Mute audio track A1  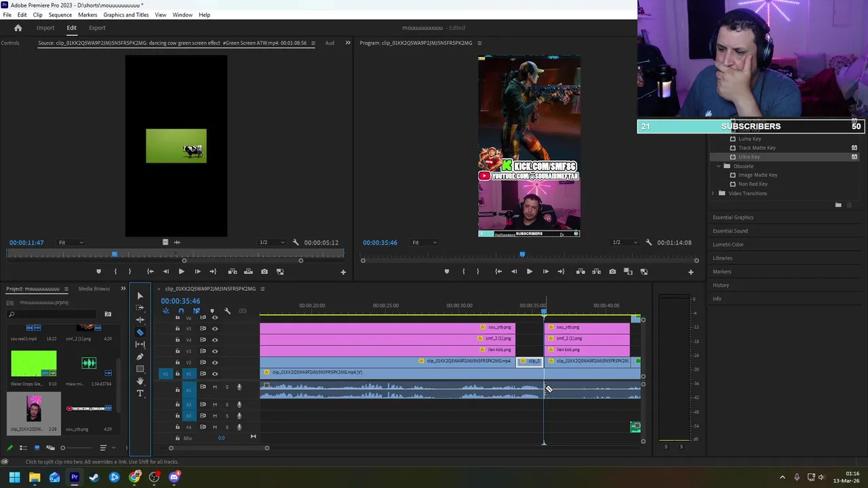[x=215, y=387]
